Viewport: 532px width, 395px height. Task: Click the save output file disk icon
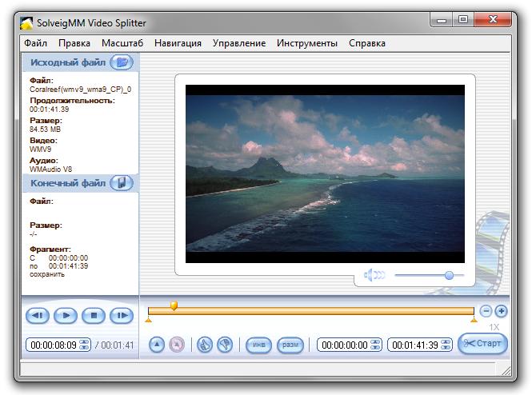pos(122,183)
